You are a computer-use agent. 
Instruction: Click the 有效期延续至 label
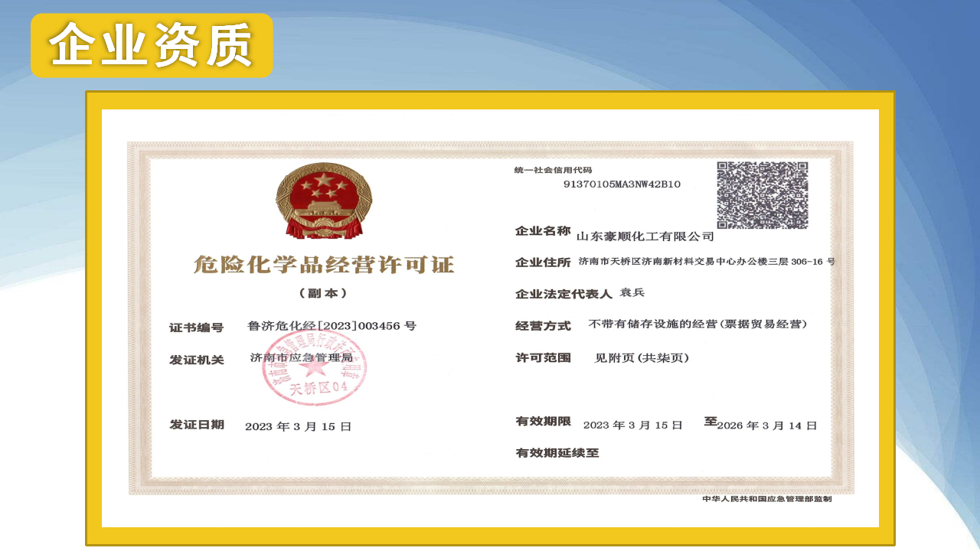point(557,453)
